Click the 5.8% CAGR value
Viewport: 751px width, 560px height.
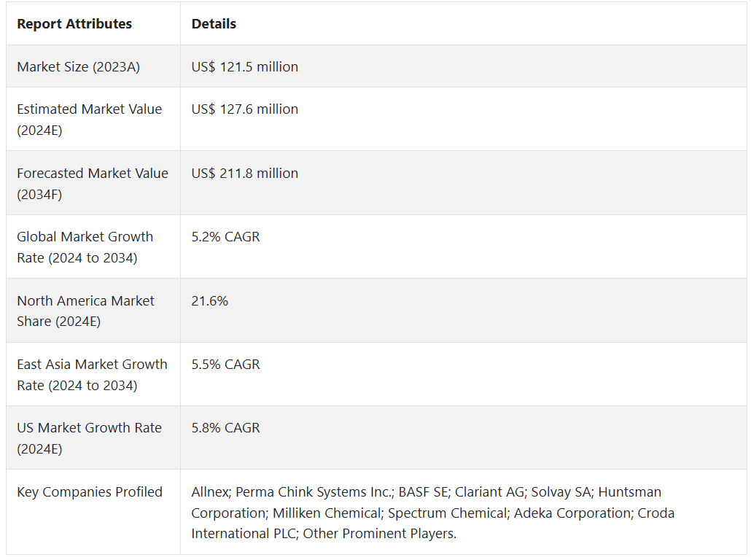[225, 427]
